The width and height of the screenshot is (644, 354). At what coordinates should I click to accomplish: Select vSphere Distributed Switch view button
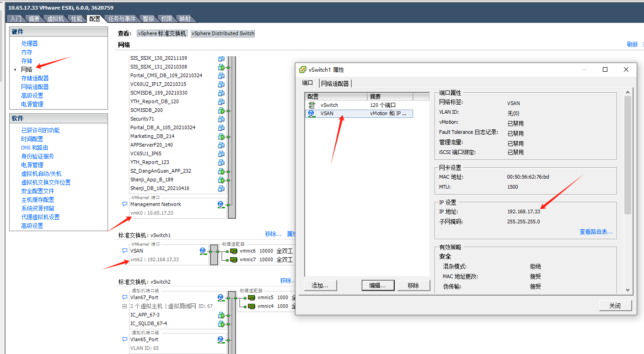(223, 33)
